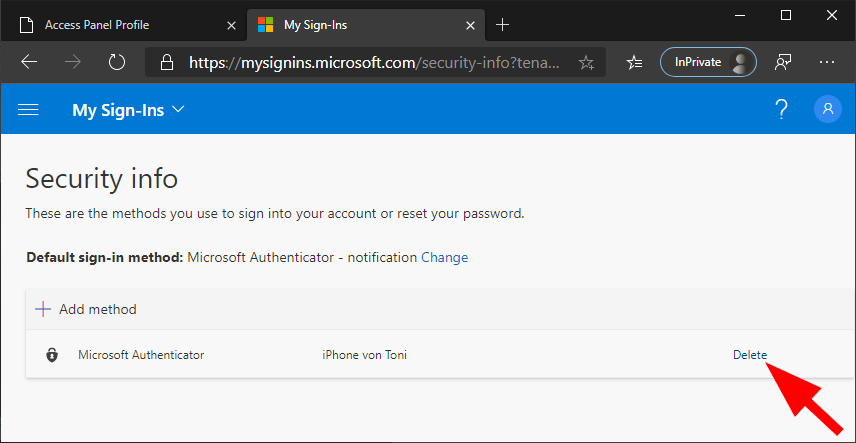Open the user account profile icon
This screenshot has width=856, height=443.
(x=828, y=110)
